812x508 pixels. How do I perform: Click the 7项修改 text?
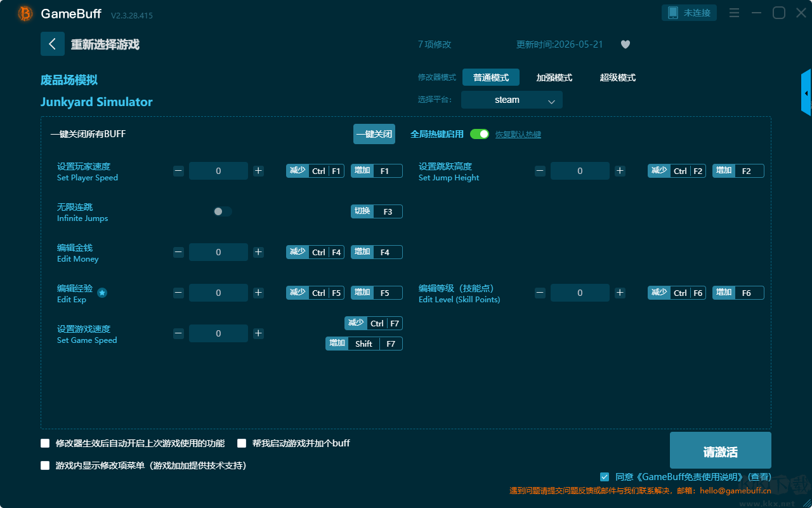point(435,44)
